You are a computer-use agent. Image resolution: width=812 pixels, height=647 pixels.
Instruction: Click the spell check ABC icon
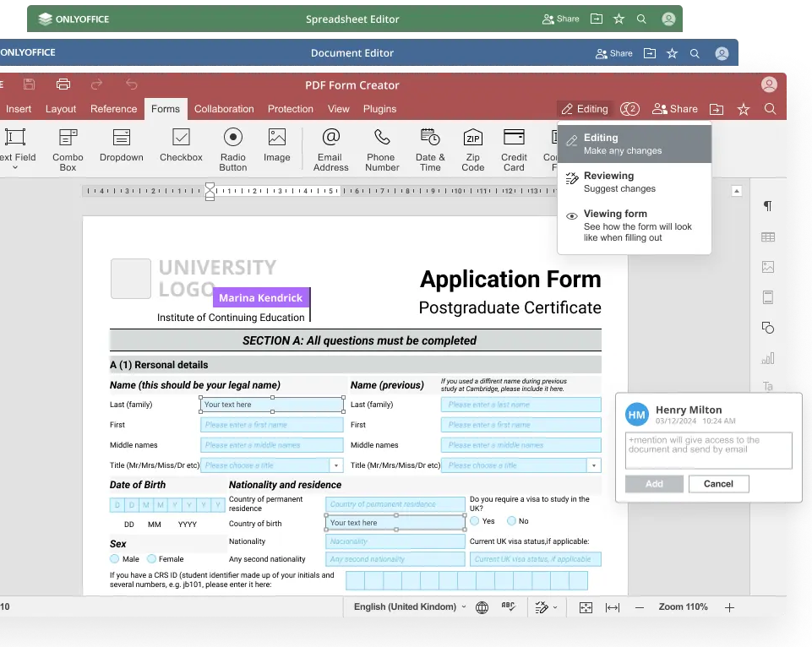click(x=508, y=606)
